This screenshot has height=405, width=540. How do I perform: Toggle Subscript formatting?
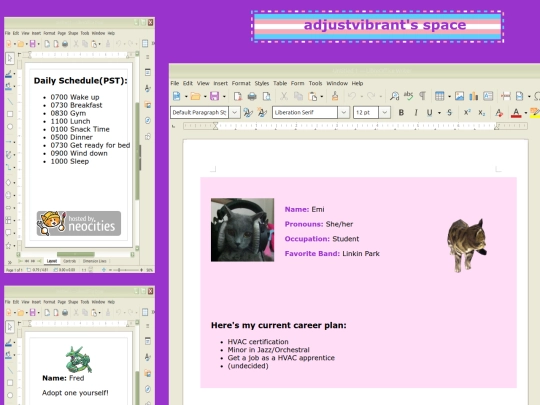click(x=481, y=113)
